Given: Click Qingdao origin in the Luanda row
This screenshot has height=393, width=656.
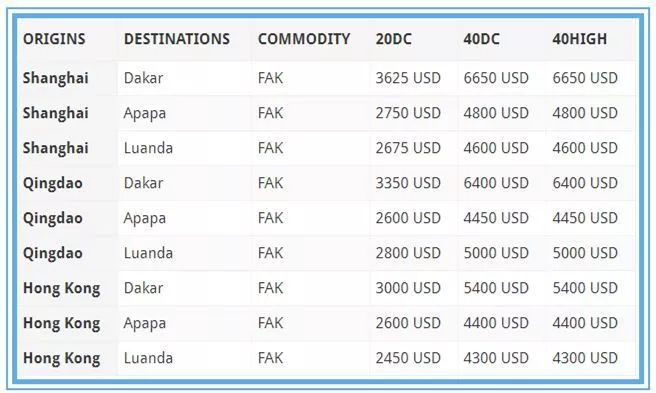Looking at the screenshot, I should (x=53, y=254).
